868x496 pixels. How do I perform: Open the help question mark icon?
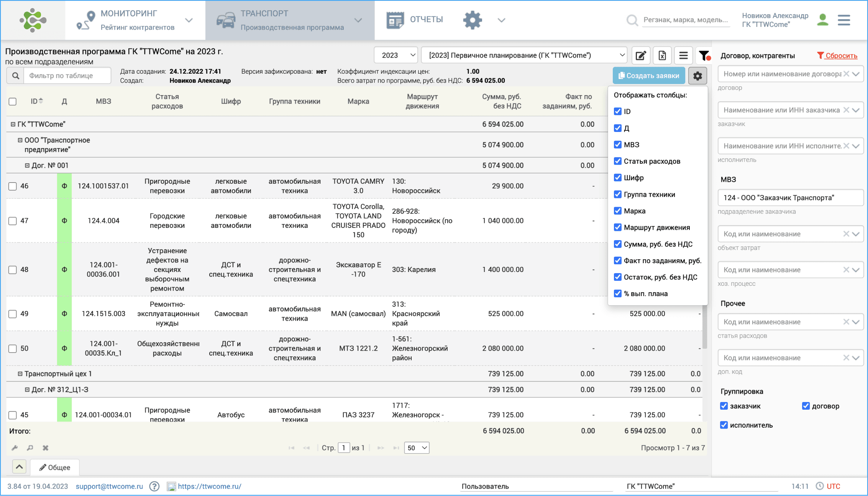(154, 486)
